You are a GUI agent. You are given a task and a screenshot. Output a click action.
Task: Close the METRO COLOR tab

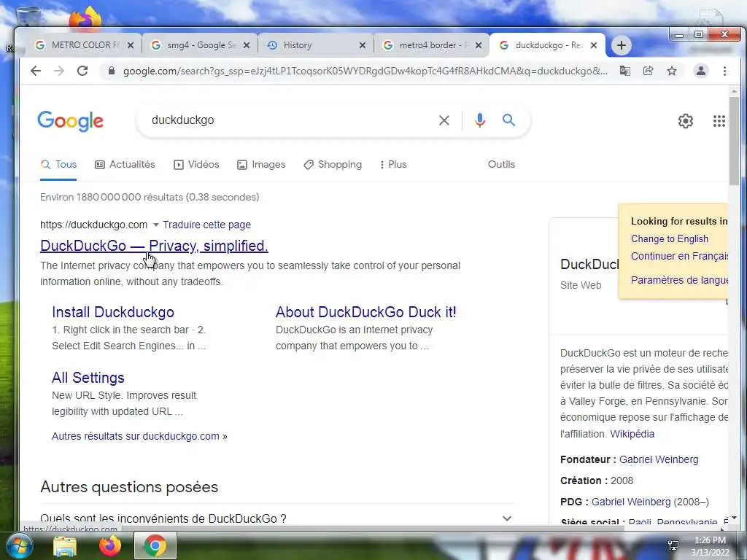click(131, 45)
